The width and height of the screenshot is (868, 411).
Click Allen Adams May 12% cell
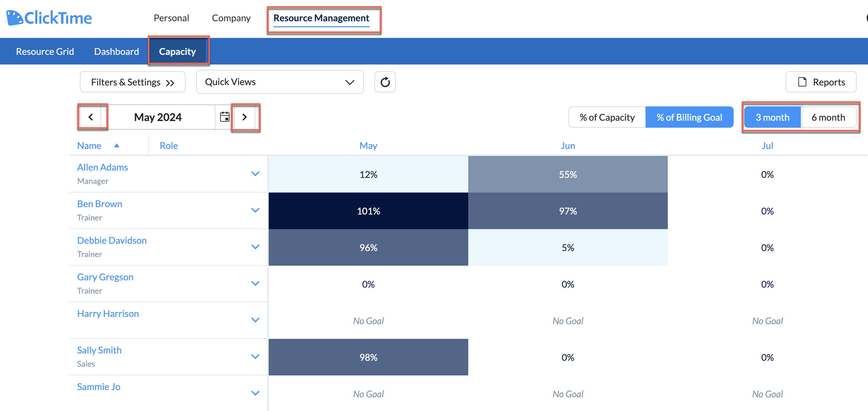(368, 174)
